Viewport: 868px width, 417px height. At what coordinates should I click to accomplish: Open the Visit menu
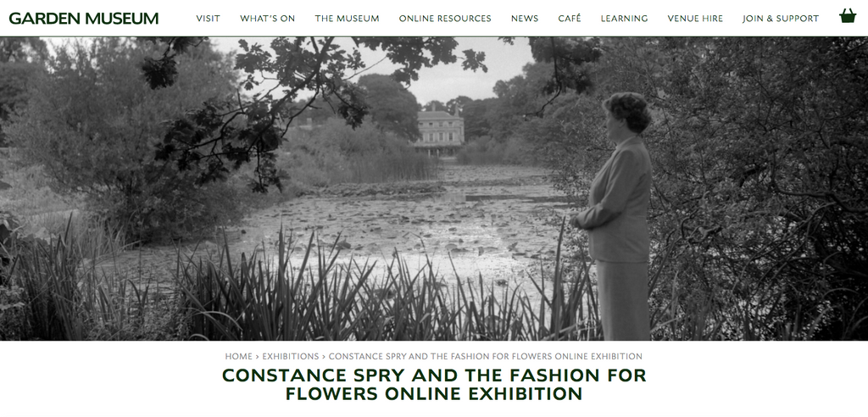tap(209, 19)
